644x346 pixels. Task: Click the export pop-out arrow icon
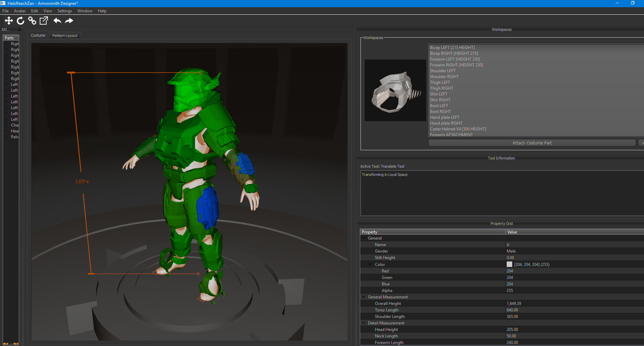pyautogui.click(x=44, y=21)
